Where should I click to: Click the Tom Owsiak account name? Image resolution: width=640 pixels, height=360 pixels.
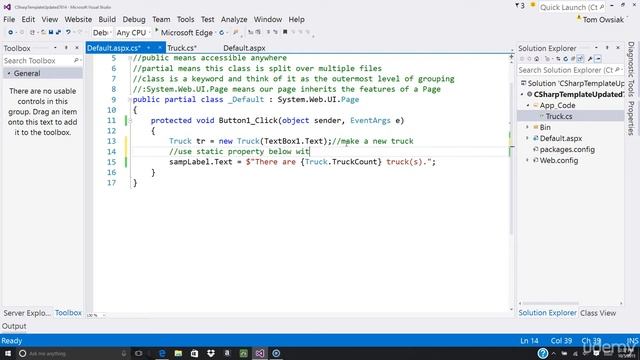point(603,20)
